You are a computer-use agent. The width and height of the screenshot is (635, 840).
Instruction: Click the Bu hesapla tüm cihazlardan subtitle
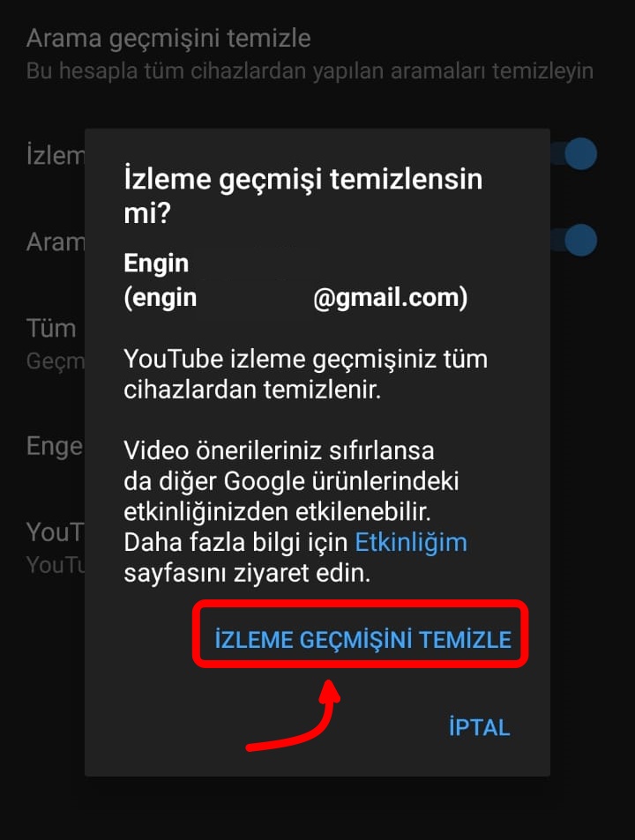(310, 71)
